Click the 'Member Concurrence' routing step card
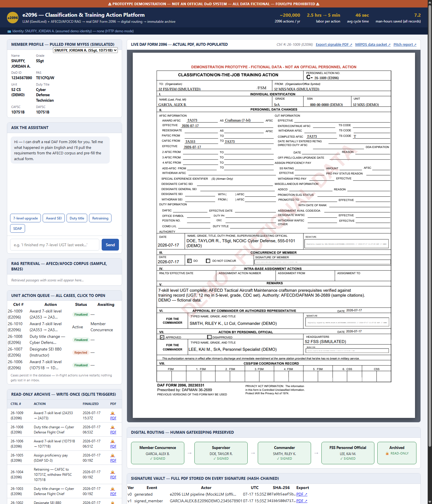Viewport: 432px width, 504px height. (158, 453)
